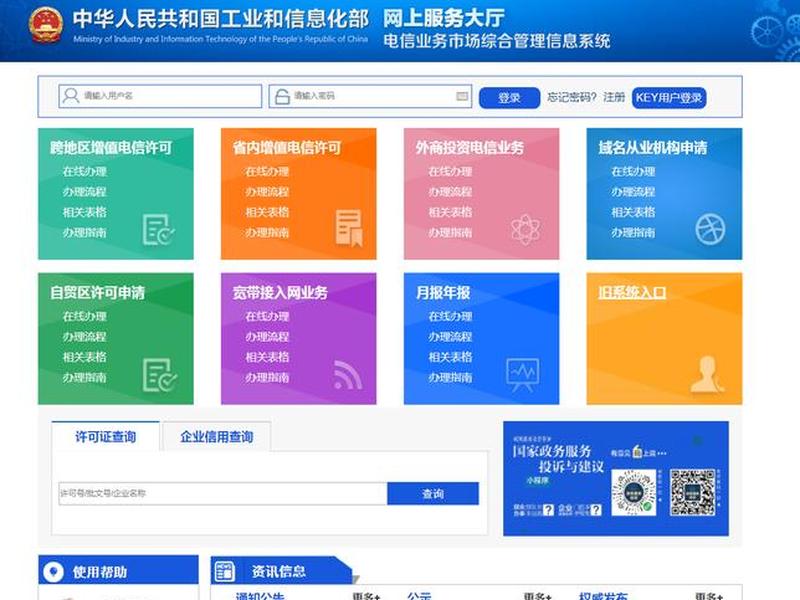This screenshot has width=800, height=600.
Task: Click the bookmark document icon on 省内增值电信许可 card
Action: [x=349, y=228]
